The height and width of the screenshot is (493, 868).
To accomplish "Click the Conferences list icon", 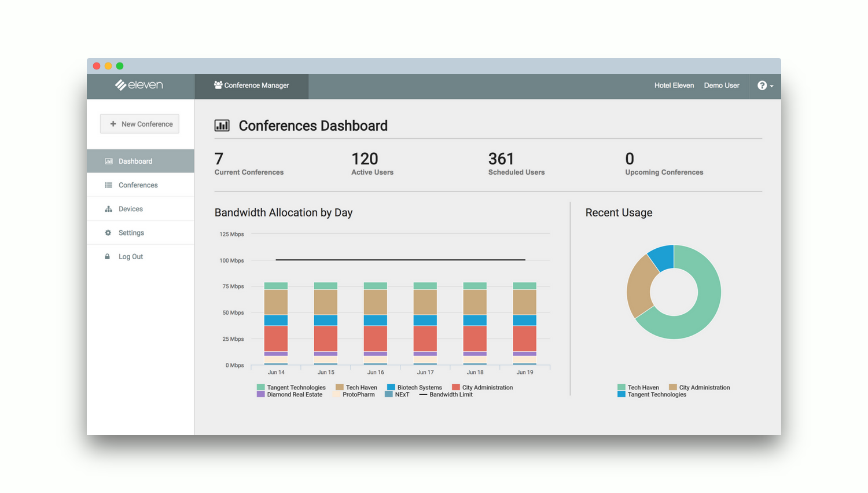I will click(x=108, y=185).
